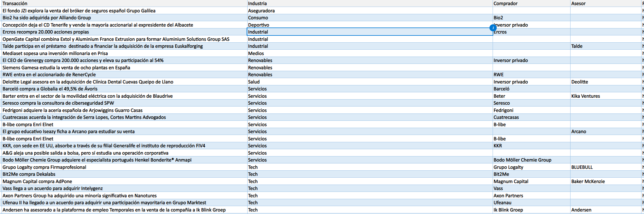
Task: Click the OpenGate Capital Extol transaction cell
Action: click(x=124, y=39)
